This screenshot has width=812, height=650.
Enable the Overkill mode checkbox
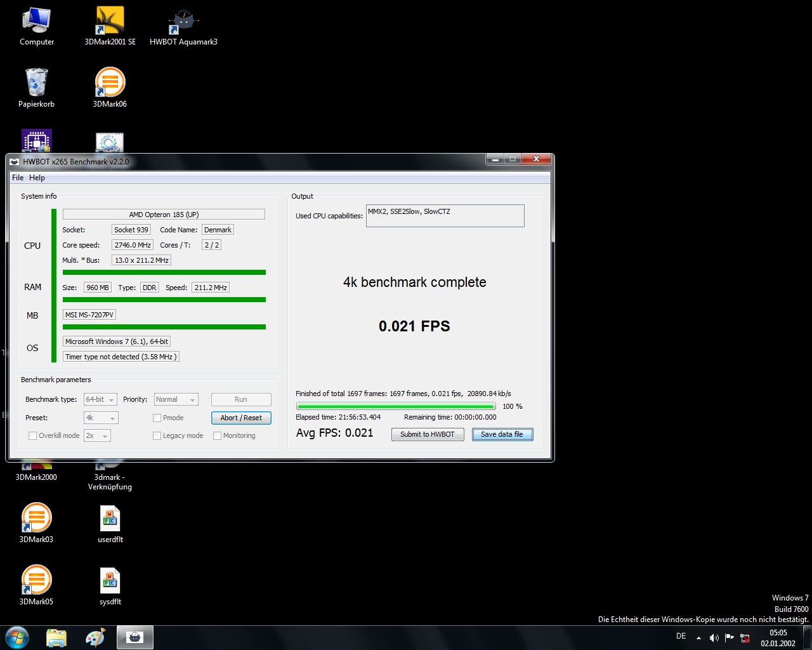tap(32, 435)
